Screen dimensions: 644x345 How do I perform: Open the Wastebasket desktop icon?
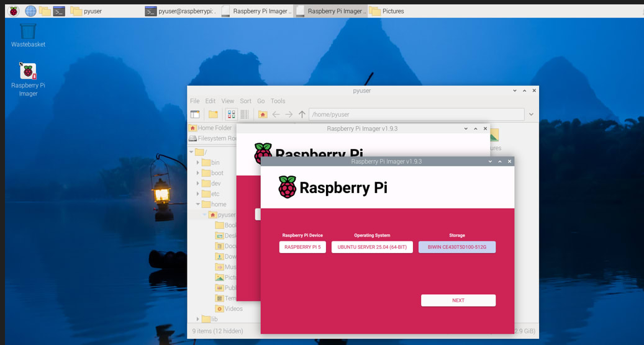pyautogui.click(x=28, y=35)
